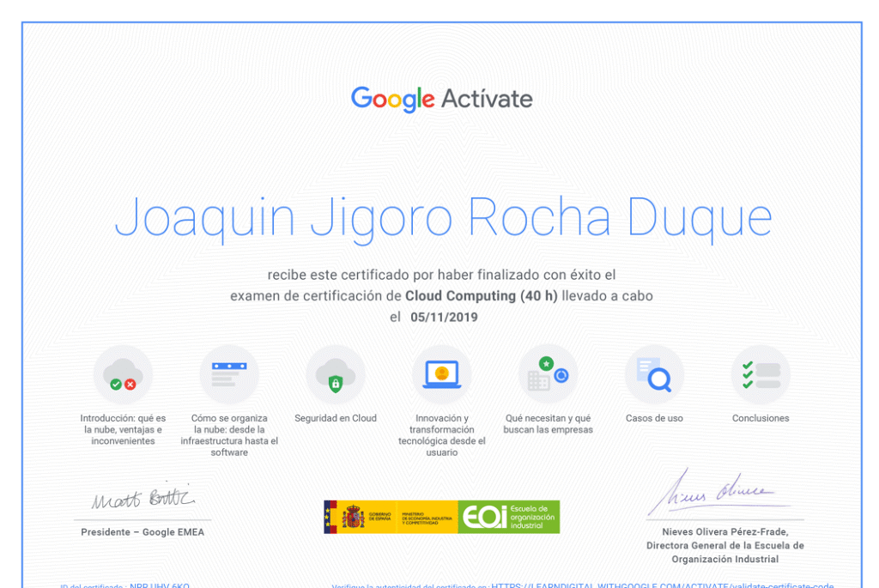Click the company needs building icon
The width and height of the screenshot is (879, 588).
[548, 374]
